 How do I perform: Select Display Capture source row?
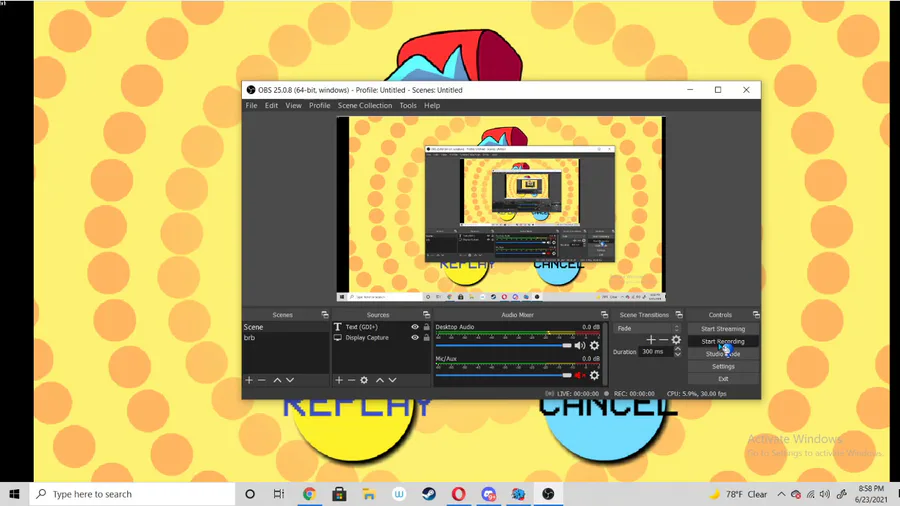pos(381,338)
